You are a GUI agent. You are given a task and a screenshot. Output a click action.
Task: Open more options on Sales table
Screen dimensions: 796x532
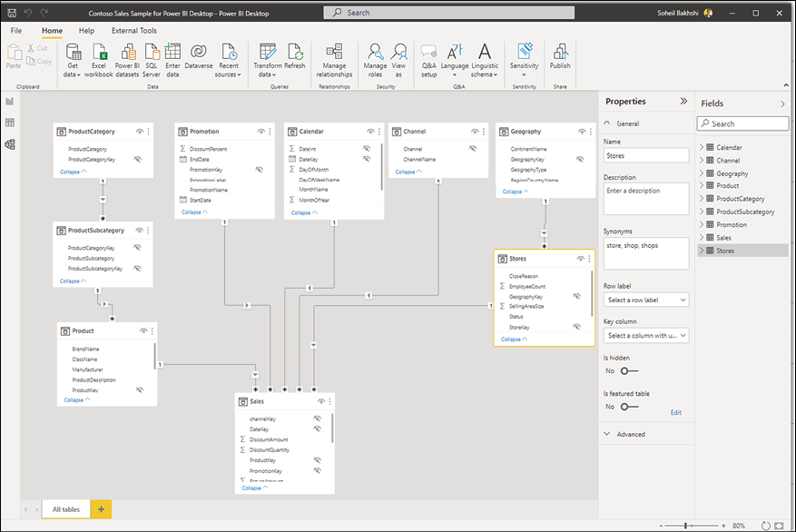[x=330, y=401]
